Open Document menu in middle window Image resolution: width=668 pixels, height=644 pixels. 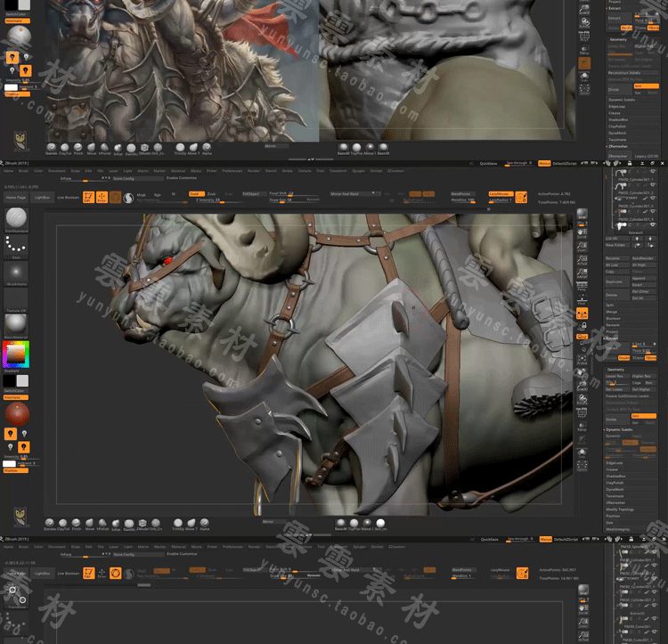pos(57,171)
